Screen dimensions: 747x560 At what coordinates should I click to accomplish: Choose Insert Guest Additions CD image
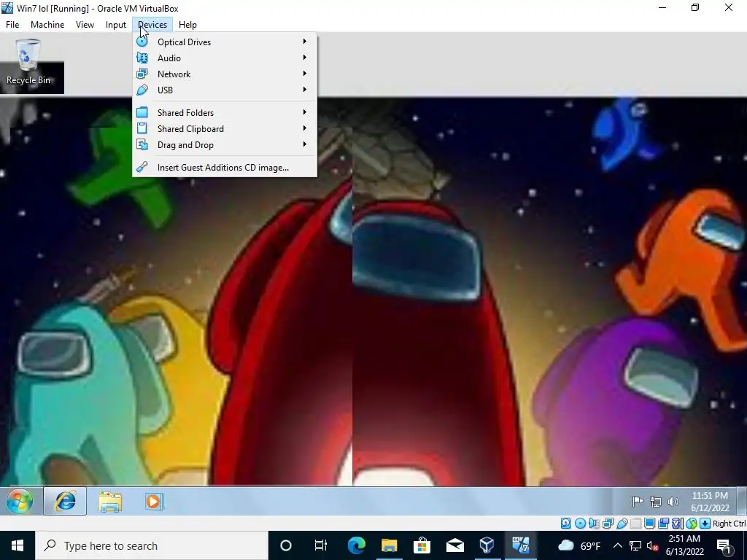(x=225, y=168)
